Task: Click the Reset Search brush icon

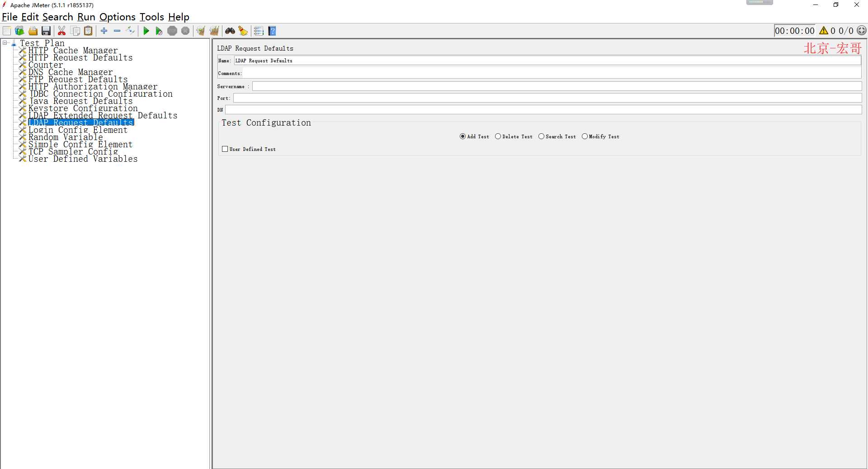Action: [243, 31]
